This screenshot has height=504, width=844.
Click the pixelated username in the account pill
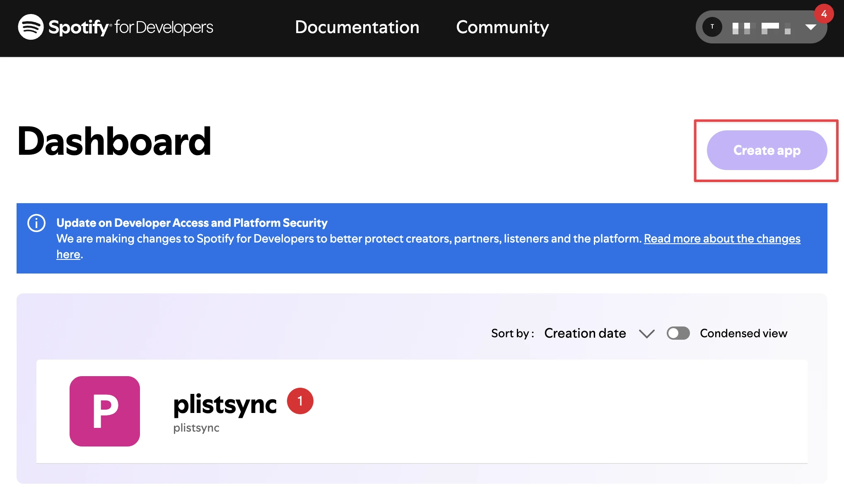coord(761,28)
